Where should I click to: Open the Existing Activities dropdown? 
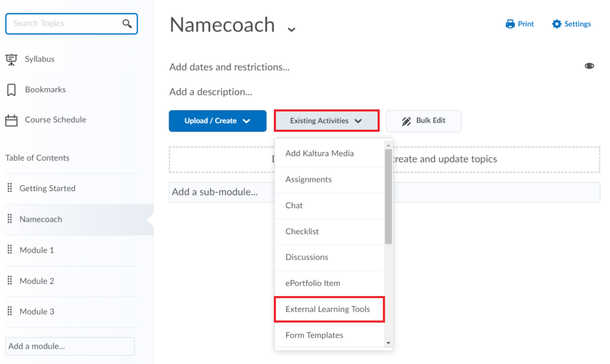point(326,120)
